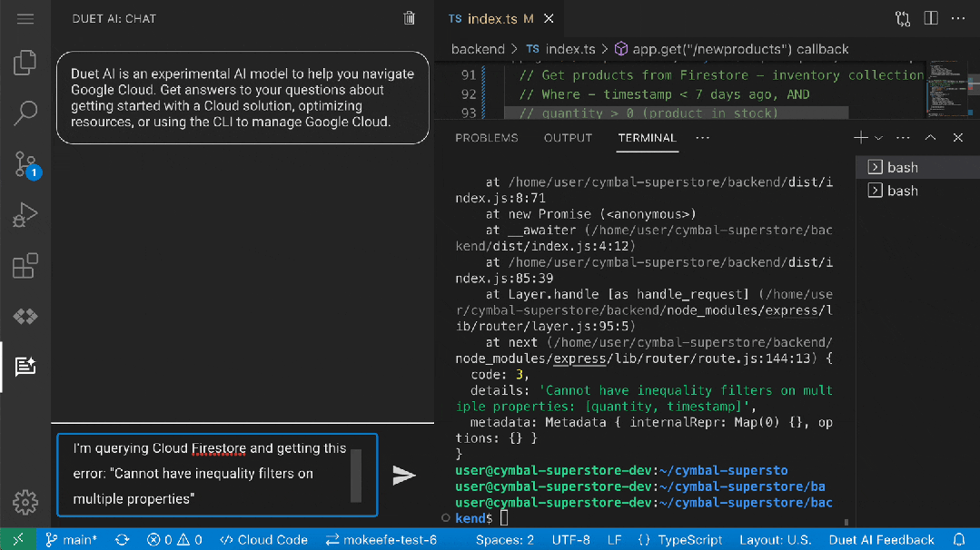The height and width of the screenshot is (550, 980).
Task: Switch git branch main in status bar
Action: point(71,539)
